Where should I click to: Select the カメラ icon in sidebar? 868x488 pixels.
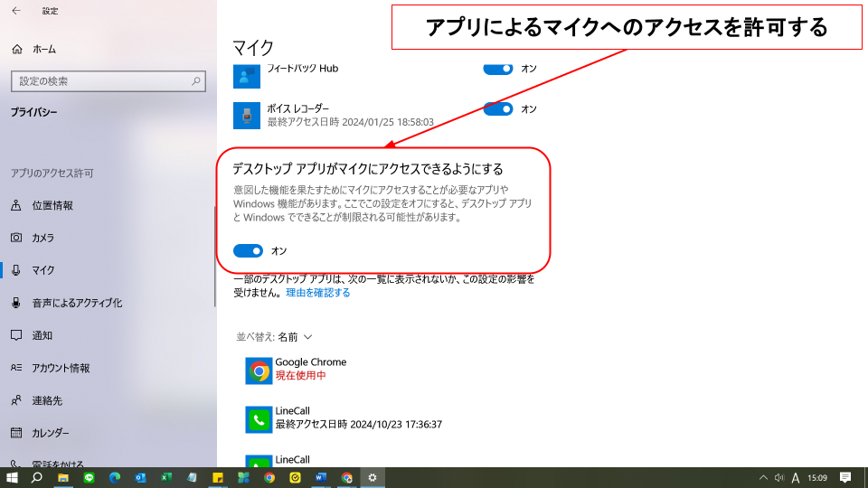click(x=16, y=238)
